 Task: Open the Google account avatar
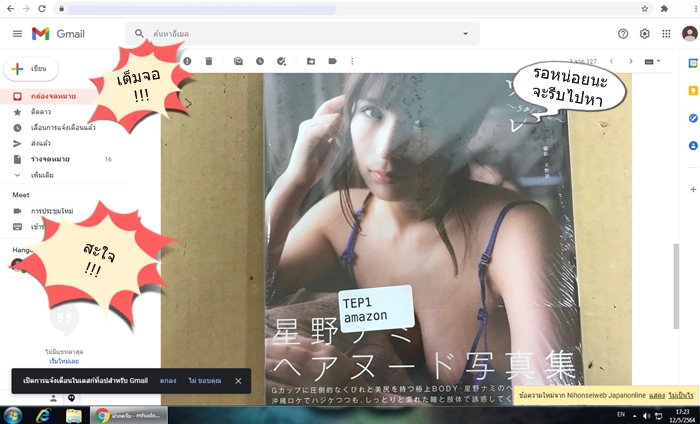click(690, 33)
